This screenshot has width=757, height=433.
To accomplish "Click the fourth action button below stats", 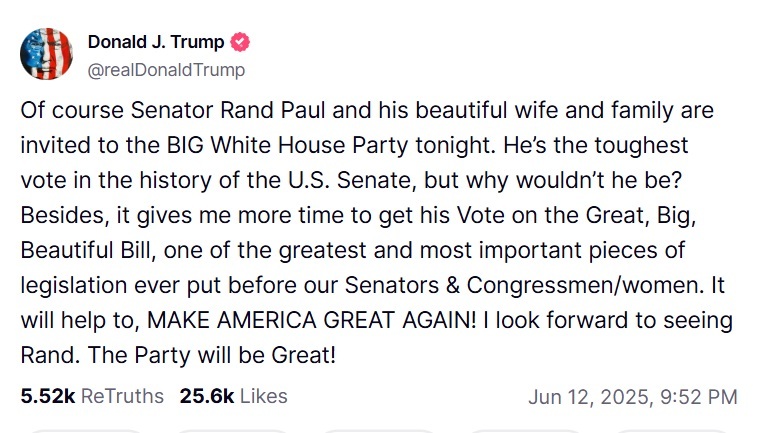I will tap(525, 431).
